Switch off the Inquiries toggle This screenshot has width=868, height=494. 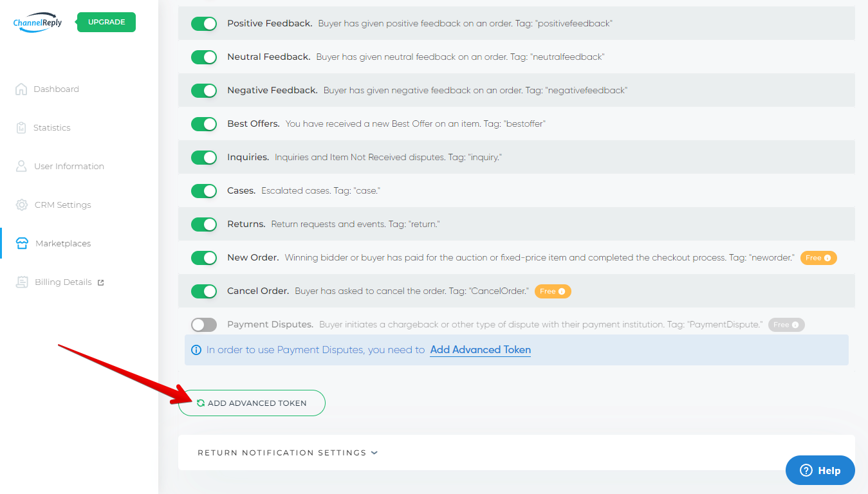(x=204, y=158)
